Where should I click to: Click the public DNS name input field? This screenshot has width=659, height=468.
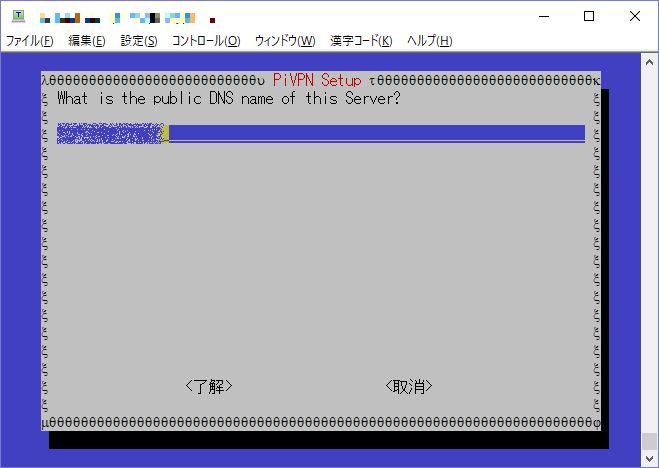point(321,134)
